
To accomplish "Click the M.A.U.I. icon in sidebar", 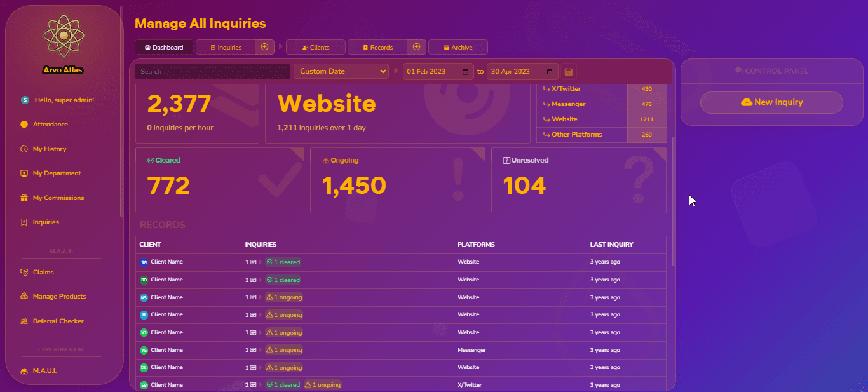I will coord(24,370).
